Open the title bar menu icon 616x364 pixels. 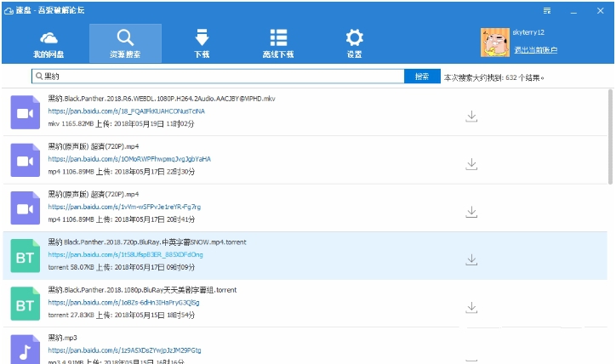547,10
